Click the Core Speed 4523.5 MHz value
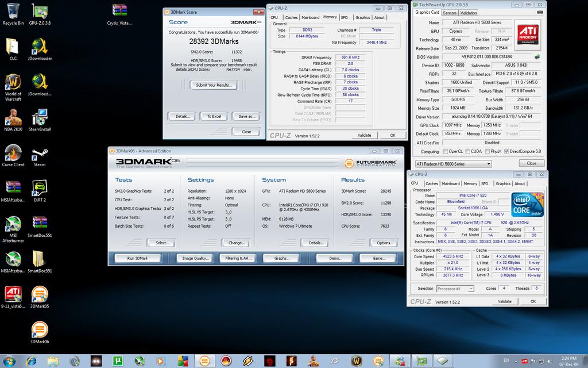The height and width of the screenshot is (368, 588). [x=454, y=256]
